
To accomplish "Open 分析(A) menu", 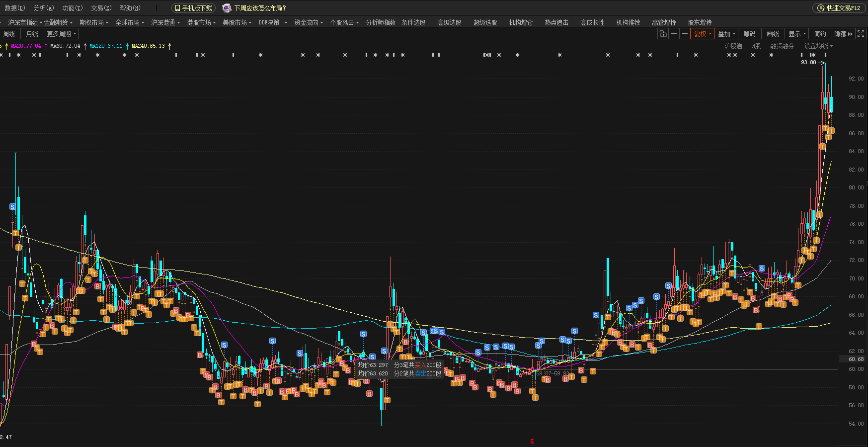I will point(43,8).
